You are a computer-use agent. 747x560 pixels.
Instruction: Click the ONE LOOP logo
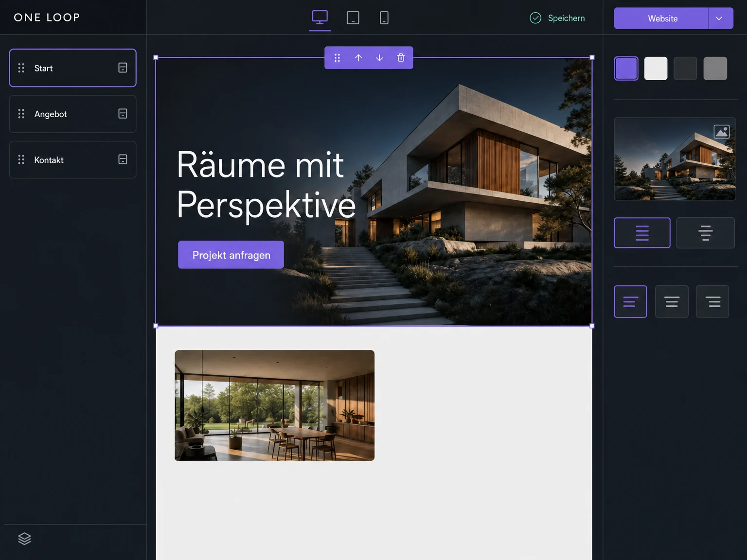[47, 17]
